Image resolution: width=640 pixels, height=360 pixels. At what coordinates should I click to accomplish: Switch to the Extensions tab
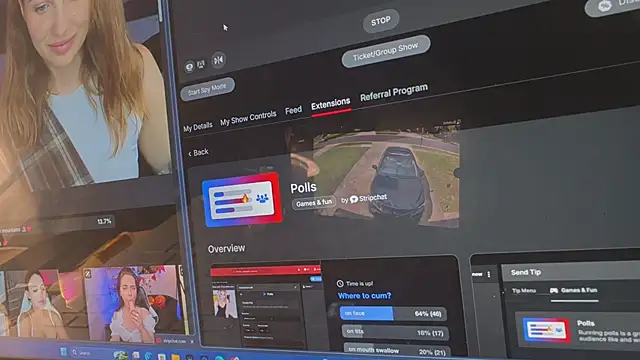click(331, 104)
